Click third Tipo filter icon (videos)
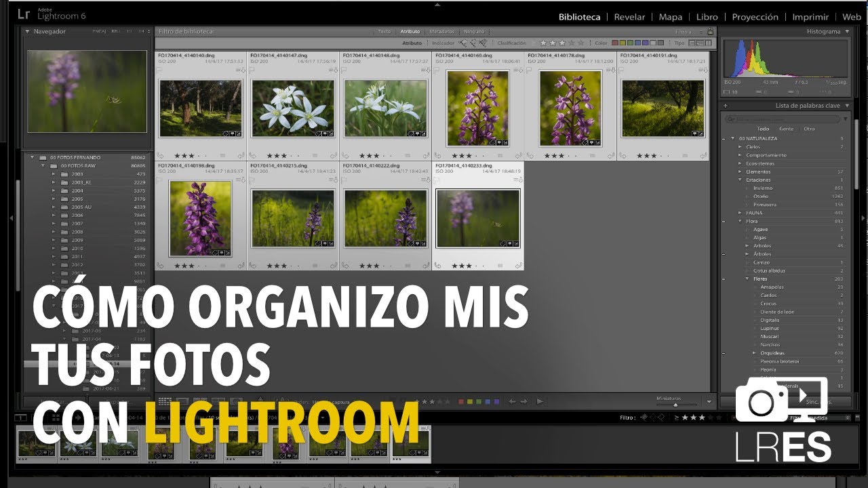The image size is (868, 488). coord(709,43)
